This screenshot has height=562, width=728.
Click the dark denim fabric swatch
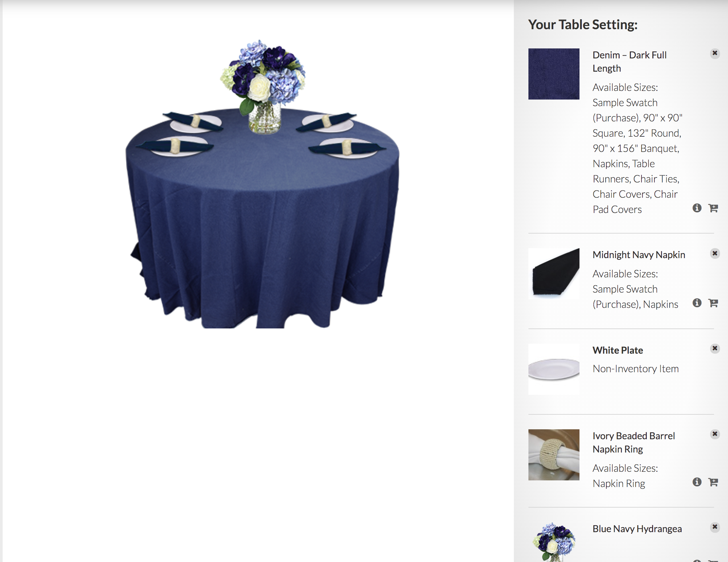click(x=554, y=74)
